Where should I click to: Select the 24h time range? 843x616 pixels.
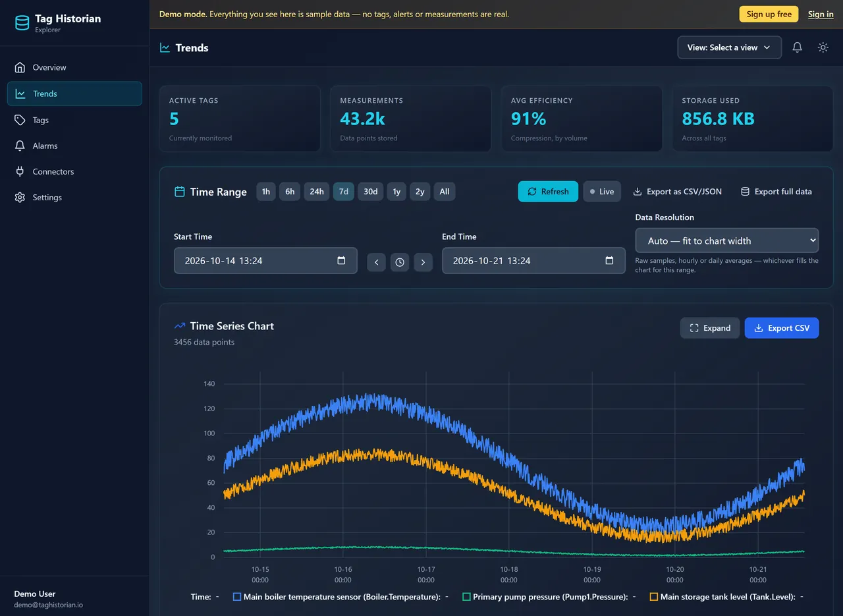coord(317,192)
